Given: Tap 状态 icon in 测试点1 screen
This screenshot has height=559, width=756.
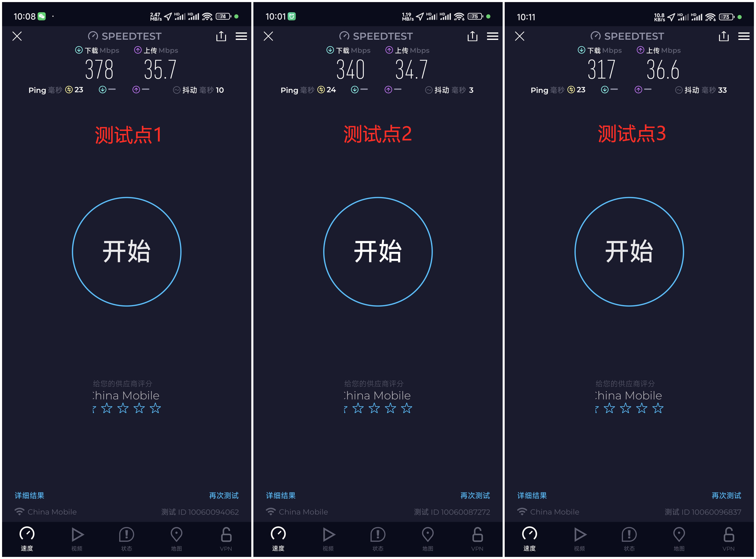Looking at the screenshot, I should point(127,539).
